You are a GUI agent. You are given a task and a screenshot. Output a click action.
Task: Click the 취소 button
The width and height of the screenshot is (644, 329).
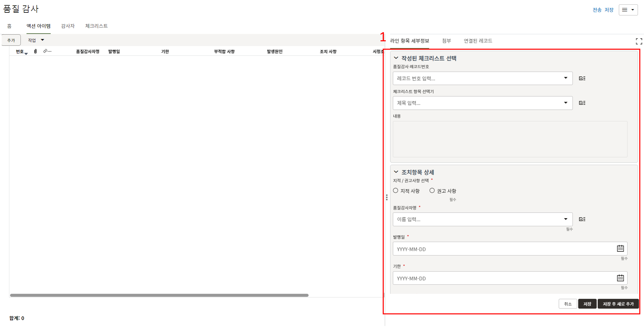(x=568, y=304)
